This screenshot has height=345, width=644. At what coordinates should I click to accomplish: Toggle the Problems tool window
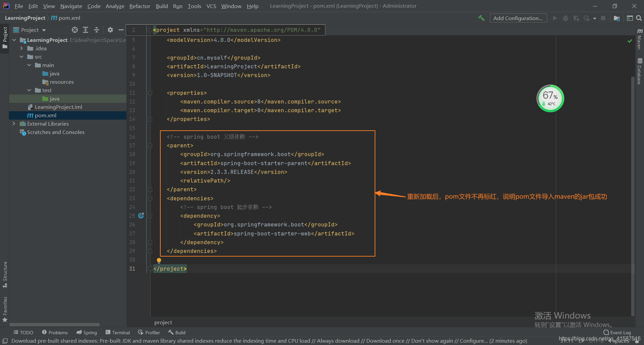[x=55, y=332]
